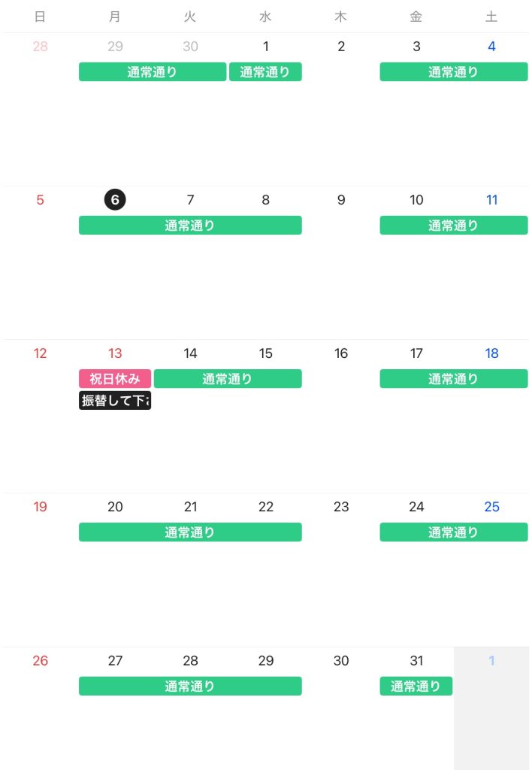Open the 通常通り event spanning 24 to 25
This screenshot has width=532, height=770.
453,532
